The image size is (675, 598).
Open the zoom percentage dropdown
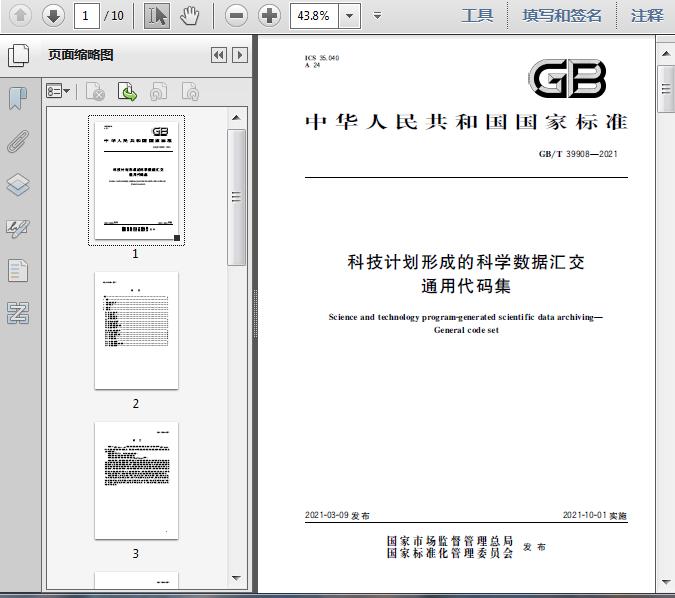tap(350, 16)
